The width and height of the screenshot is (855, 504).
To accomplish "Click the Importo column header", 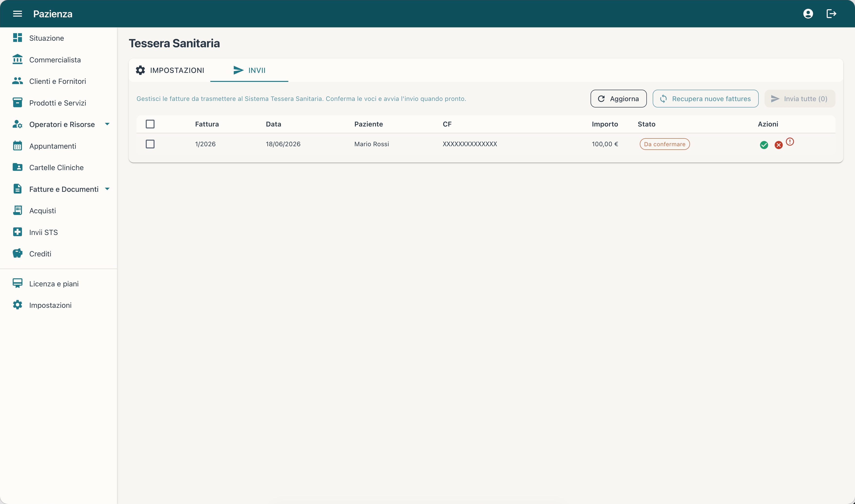I will 605,124.
